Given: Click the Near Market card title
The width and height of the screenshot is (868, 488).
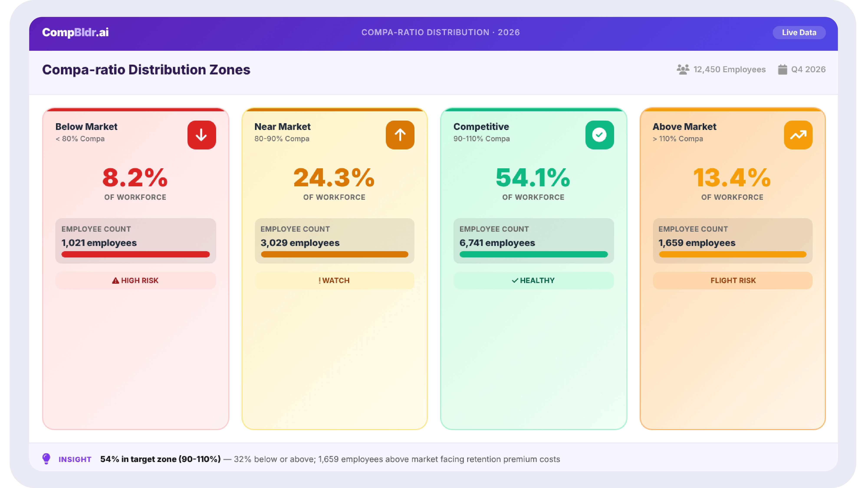Looking at the screenshot, I should coord(282,127).
